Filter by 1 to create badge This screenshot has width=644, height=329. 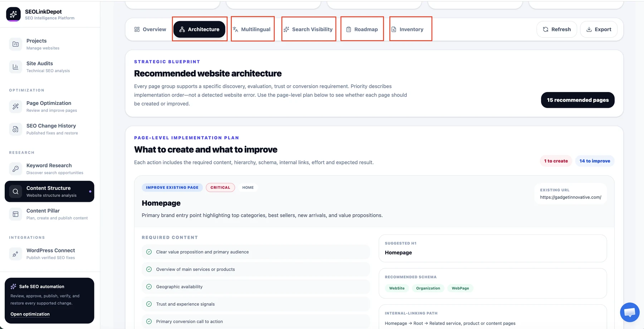(x=556, y=161)
